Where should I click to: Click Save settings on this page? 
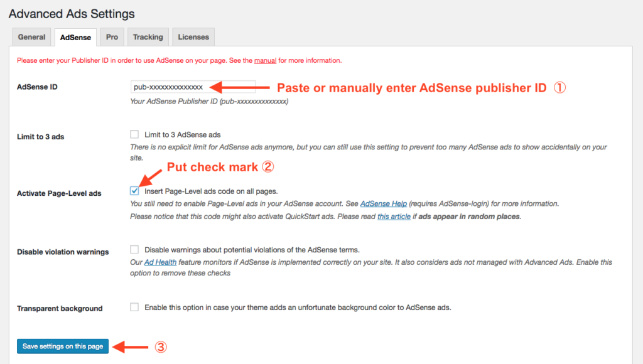[x=62, y=346]
